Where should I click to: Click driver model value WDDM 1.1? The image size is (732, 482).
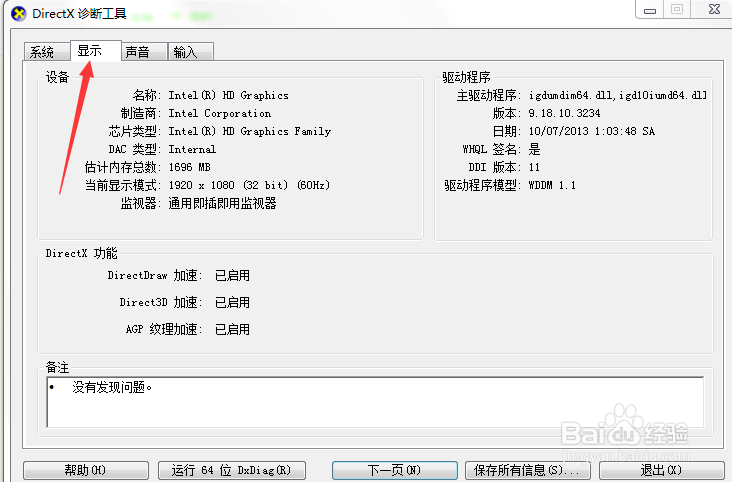tap(552, 185)
